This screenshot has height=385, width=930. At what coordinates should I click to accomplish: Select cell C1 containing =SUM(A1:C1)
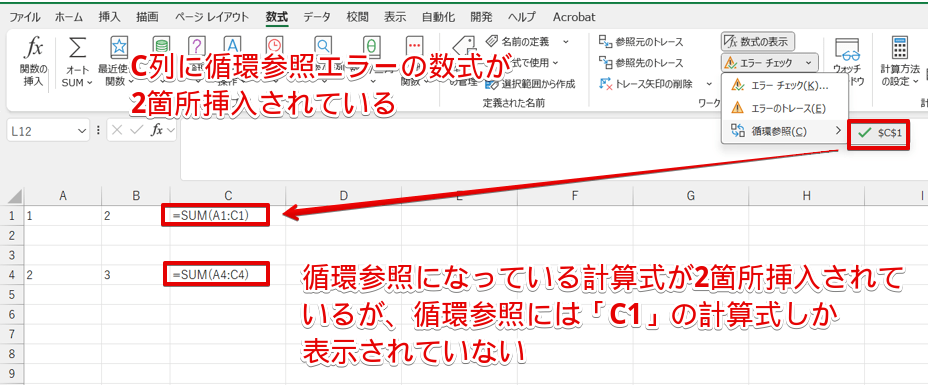point(227,217)
